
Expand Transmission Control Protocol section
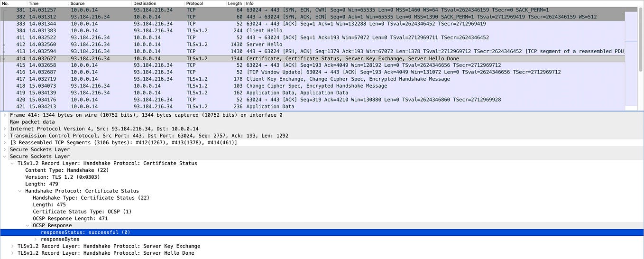click(5, 136)
